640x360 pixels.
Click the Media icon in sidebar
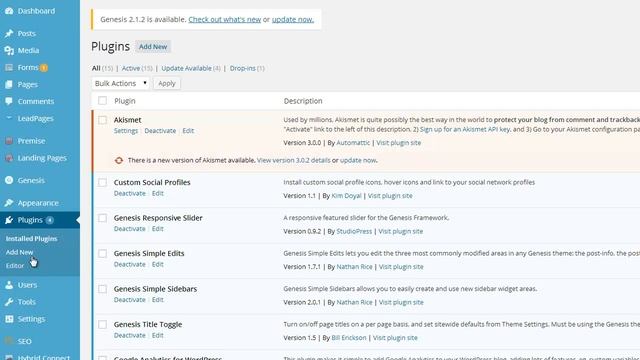[x=9, y=51]
